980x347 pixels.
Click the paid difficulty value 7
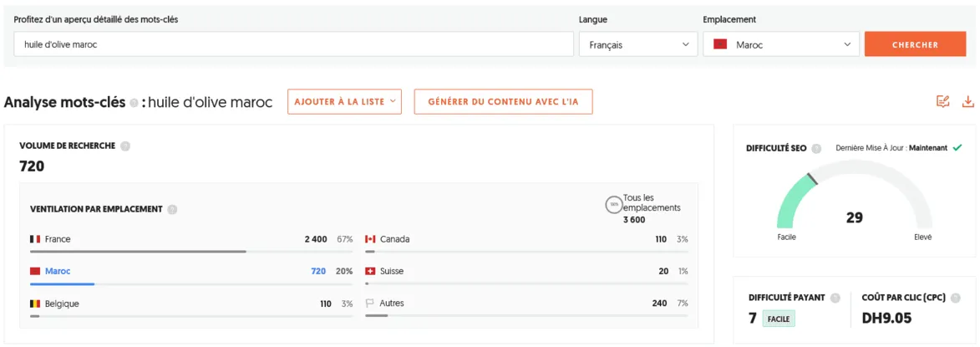coord(753,319)
